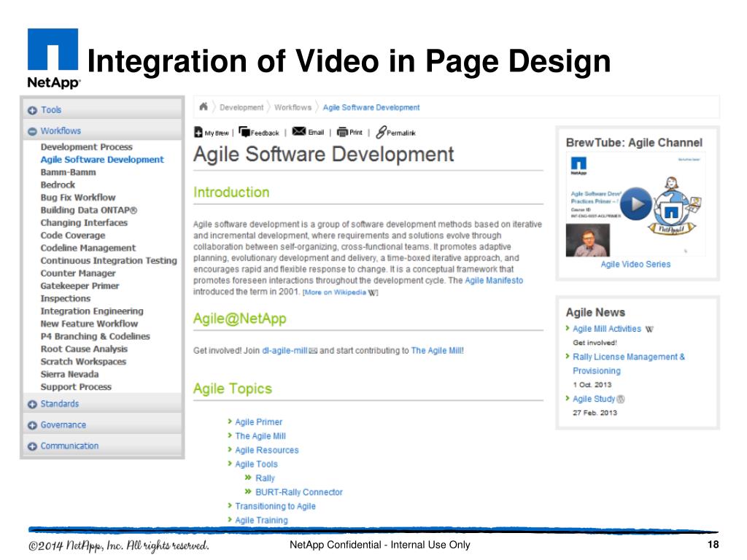Viewport: 747px width, 560px height.
Task: Click presenter thumbnail in BrewTube video
Action: [x=587, y=241]
